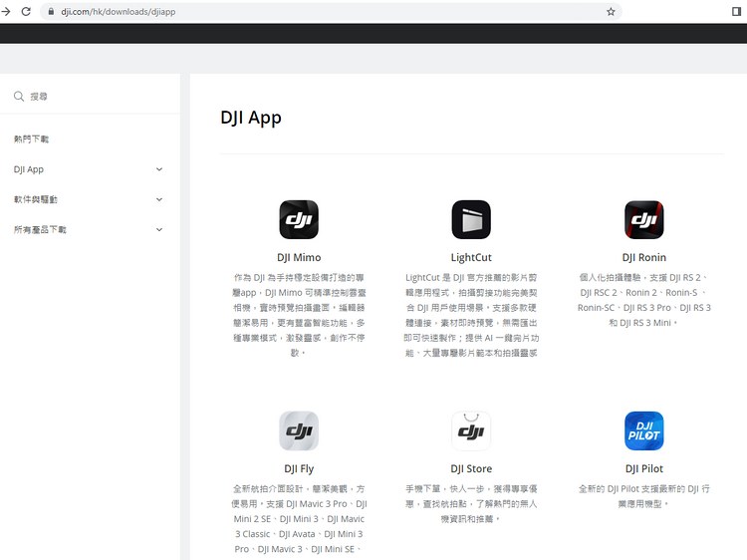
Task: Bookmark this page with star icon
Action: point(611,11)
